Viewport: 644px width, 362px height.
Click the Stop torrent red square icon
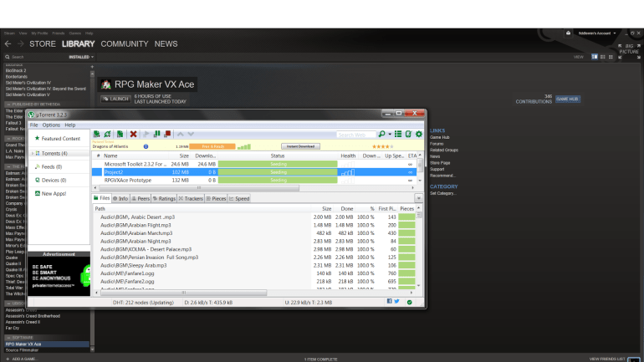168,134
